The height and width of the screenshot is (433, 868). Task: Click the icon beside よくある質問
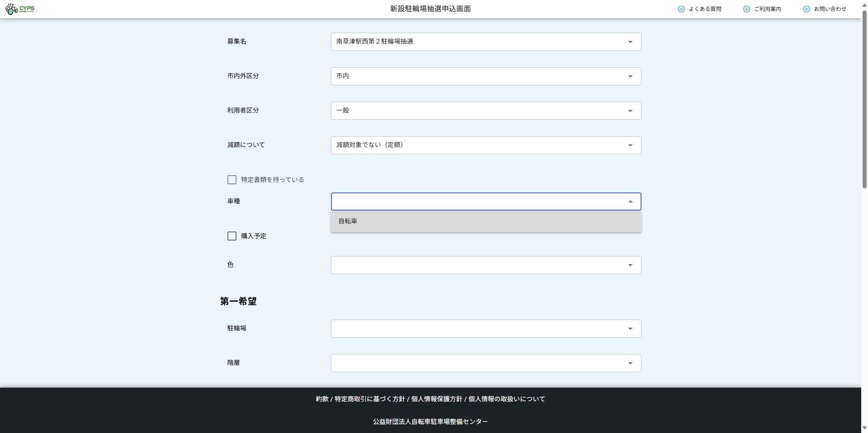click(x=681, y=9)
